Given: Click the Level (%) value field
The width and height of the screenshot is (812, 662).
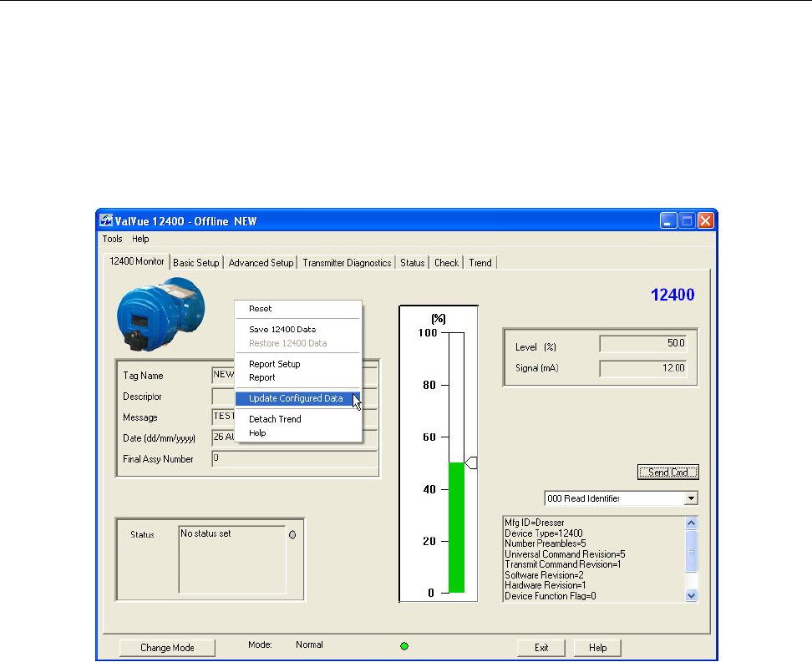Looking at the screenshot, I should tap(643, 343).
